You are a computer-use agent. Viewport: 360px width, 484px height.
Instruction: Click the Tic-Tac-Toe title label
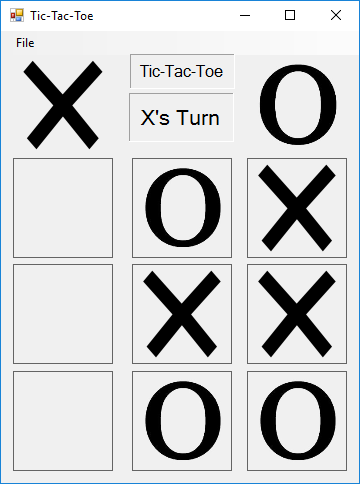click(182, 71)
